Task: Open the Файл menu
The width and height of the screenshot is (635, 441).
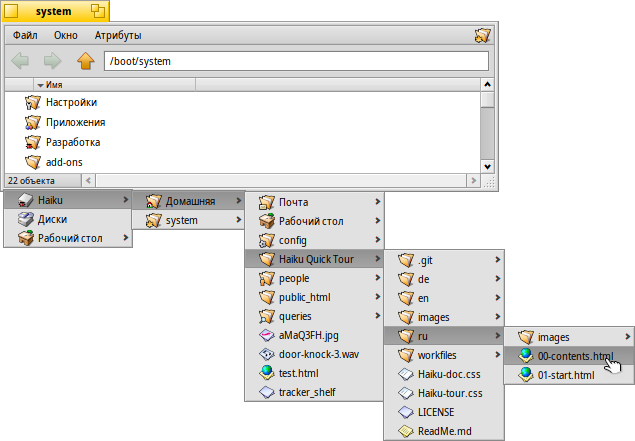Action: tap(25, 35)
